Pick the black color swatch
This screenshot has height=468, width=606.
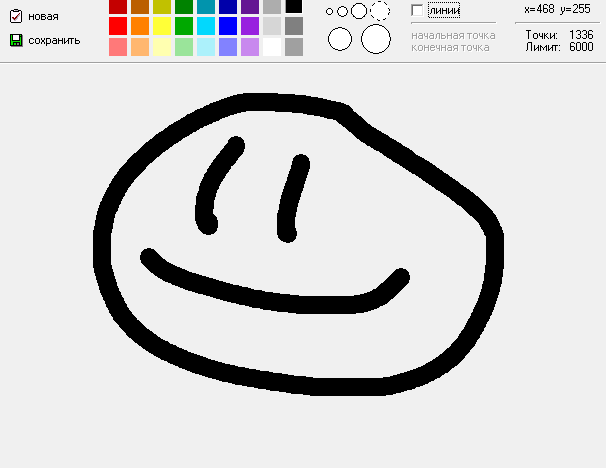[294, 7]
